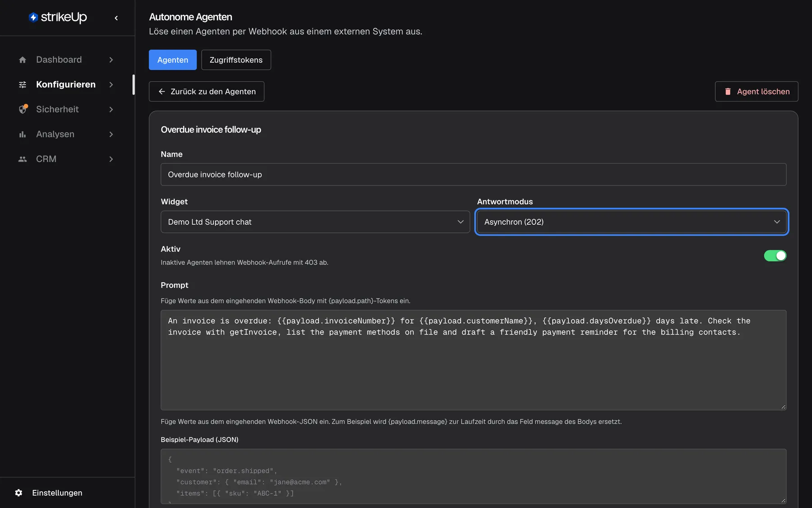Click the Sicherheit shield icon
The image size is (812, 508).
click(x=23, y=109)
